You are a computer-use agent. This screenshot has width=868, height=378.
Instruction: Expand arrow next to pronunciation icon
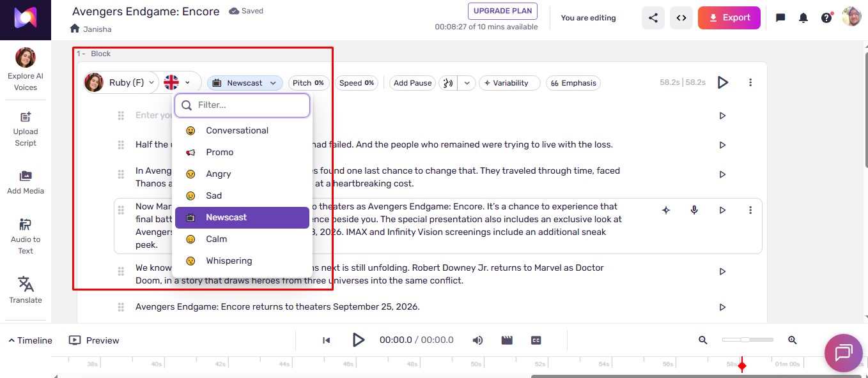pos(467,83)
